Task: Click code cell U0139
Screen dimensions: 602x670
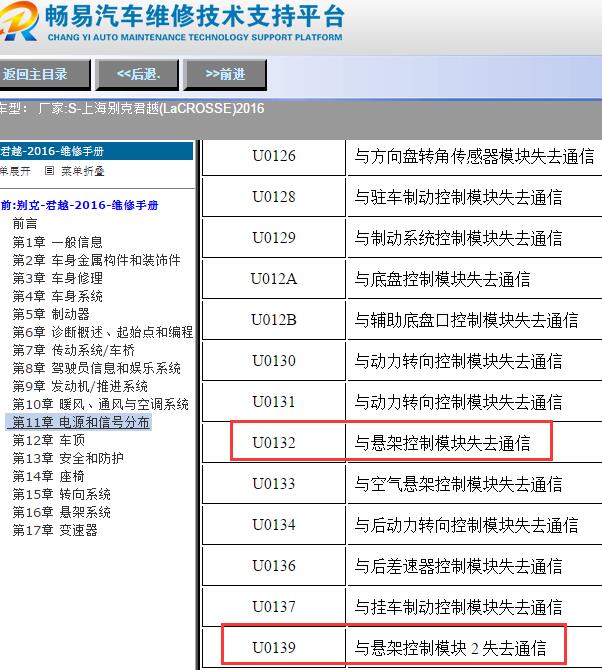Action: coord(274,648)
